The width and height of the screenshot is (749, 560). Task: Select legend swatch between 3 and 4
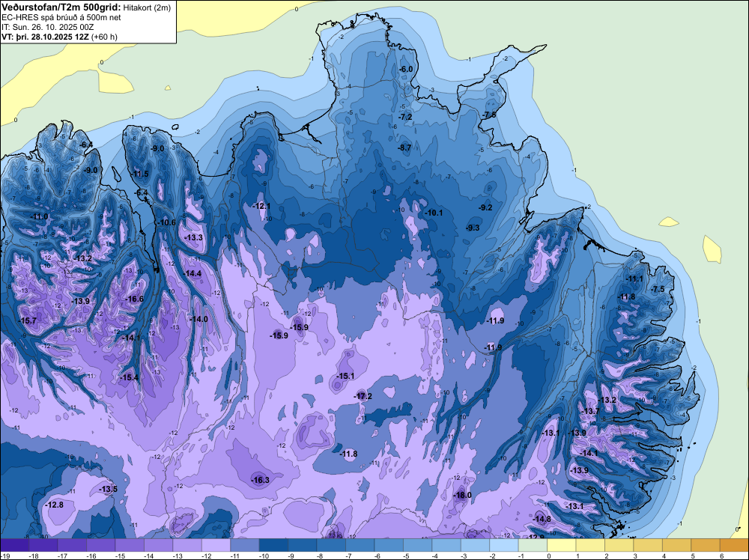click(x=648, y=545)
